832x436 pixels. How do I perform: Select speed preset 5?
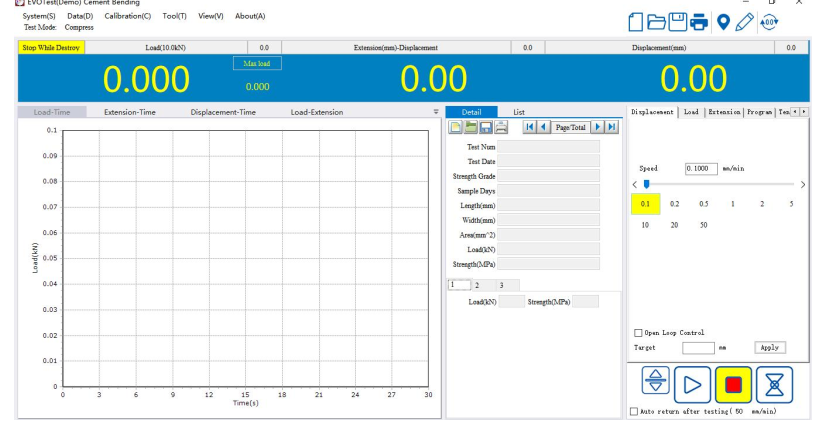tap(791, 204)
